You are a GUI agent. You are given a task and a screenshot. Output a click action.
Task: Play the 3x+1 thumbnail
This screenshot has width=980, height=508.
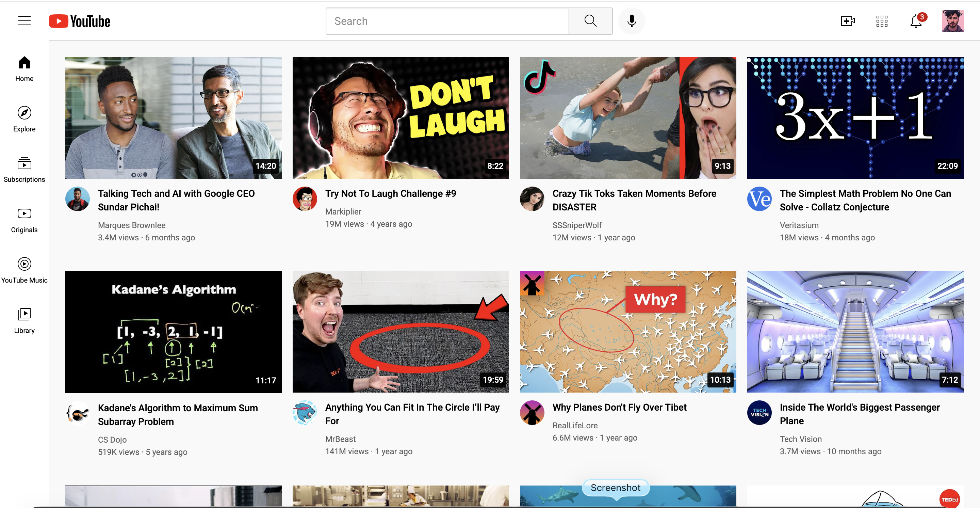[x=855, y=118]
